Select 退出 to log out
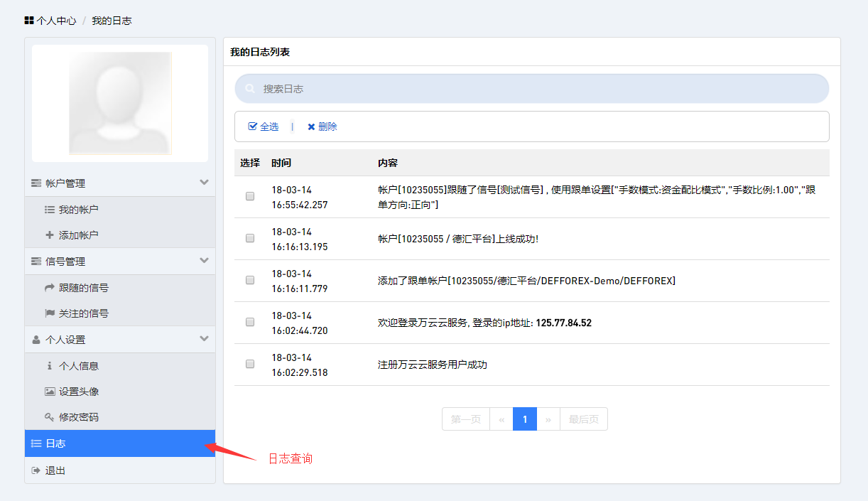Image resolution: width=868 pixels, height=501 pixels. [x=55, y=470]
